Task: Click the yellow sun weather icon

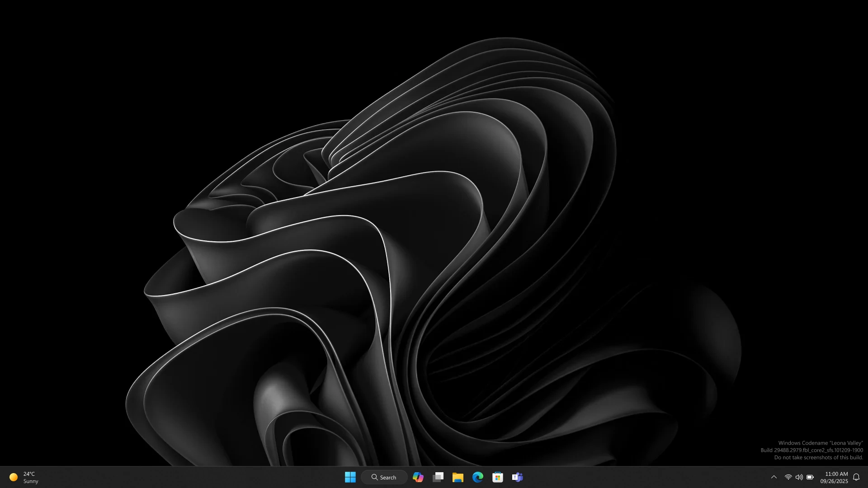Action: click(x=14, y=477)
